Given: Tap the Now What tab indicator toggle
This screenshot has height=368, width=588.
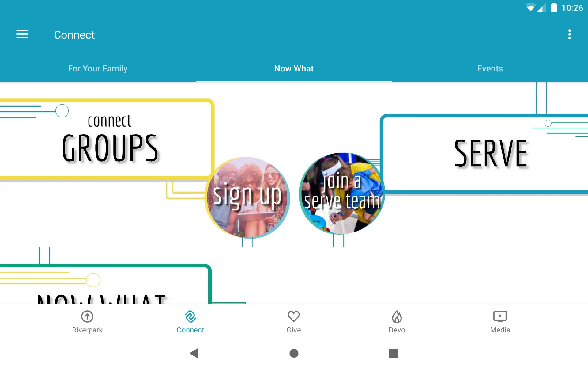Looking at the screenshot, I should click(x=293, y=68).
